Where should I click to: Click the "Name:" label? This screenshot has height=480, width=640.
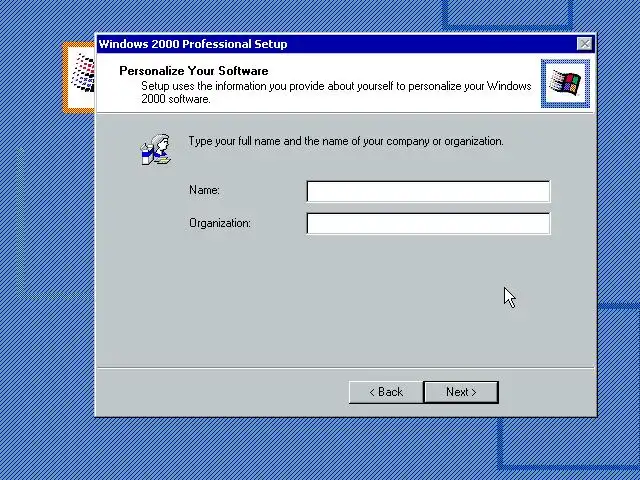[204, 190]
